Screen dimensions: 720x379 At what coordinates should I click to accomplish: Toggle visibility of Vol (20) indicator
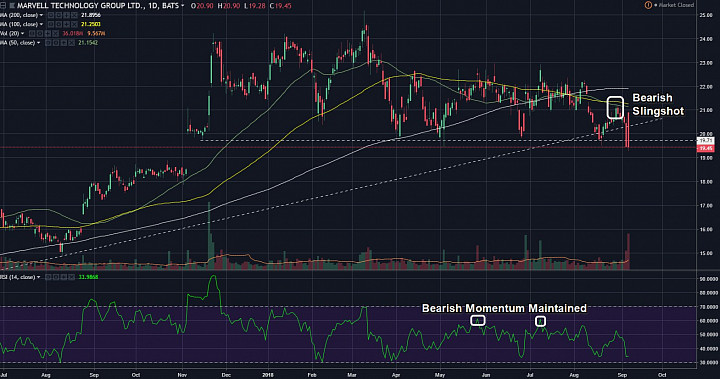[x=32, y=34]
